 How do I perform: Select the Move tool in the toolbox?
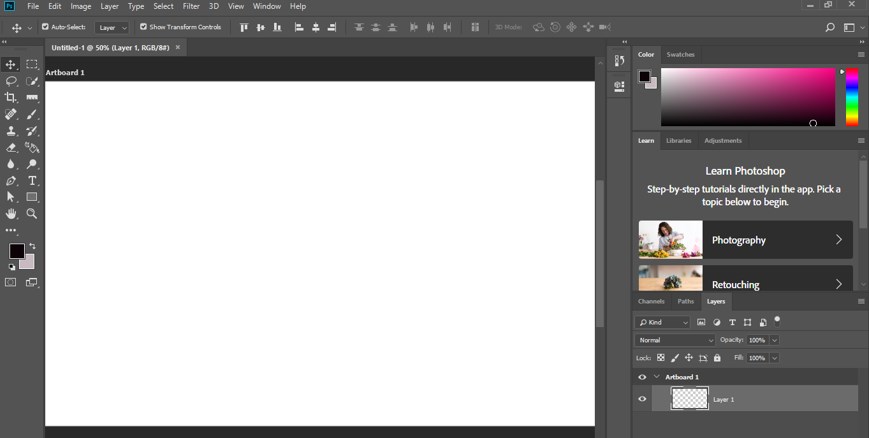point(11,64)
